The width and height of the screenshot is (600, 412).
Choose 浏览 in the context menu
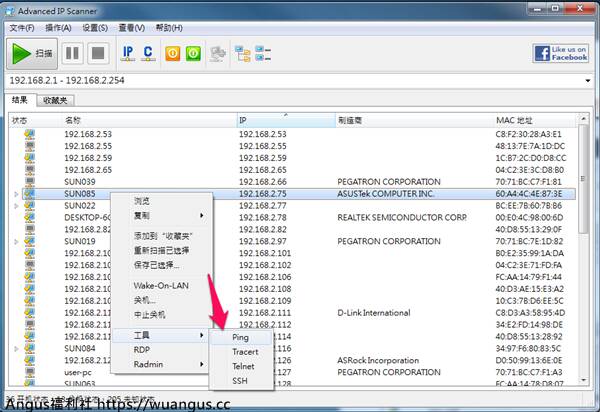pyautogui.click(x=161, y=201)
